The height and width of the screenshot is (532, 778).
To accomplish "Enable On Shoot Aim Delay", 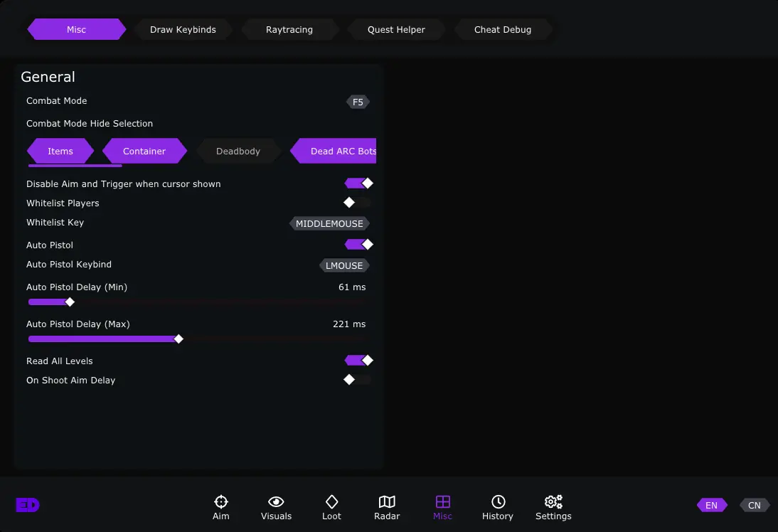I will (x=358, y=380).
